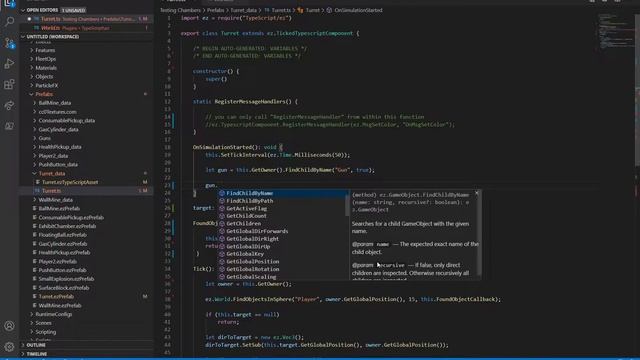The width and height of the screenshot is (640, 360).
Task: Open WallMine.ezPrefab file
Action: click(x=60, y=305)
